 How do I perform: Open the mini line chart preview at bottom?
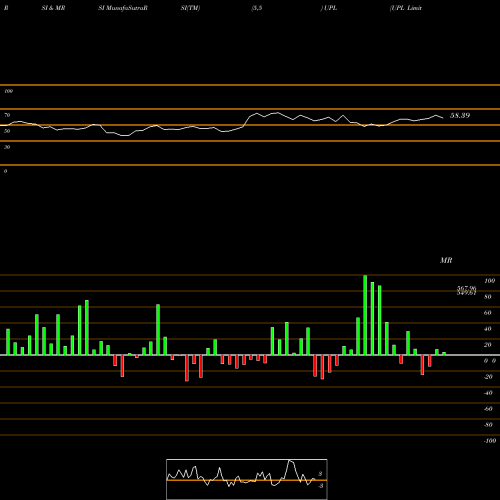247,479
